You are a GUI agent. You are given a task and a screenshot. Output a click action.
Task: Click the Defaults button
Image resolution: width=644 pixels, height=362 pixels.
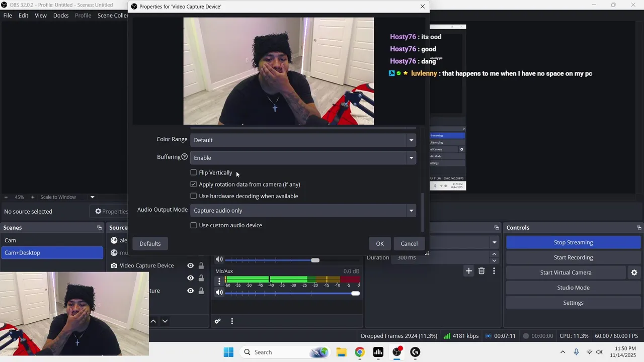150,244
